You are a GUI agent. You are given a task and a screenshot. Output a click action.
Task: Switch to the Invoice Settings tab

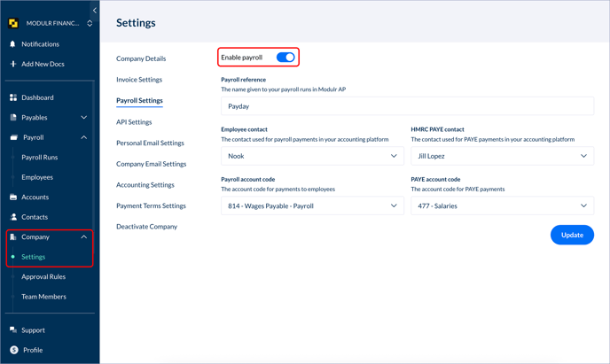point(139,80)
